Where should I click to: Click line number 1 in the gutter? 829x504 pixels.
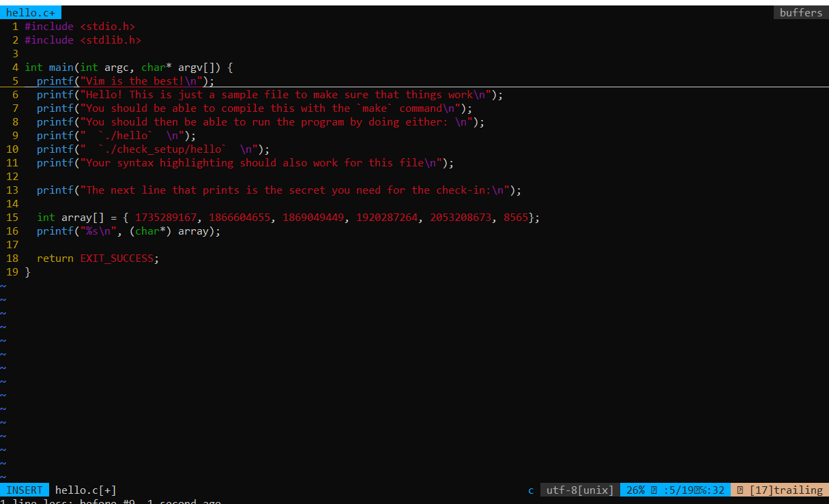point(15,27)
